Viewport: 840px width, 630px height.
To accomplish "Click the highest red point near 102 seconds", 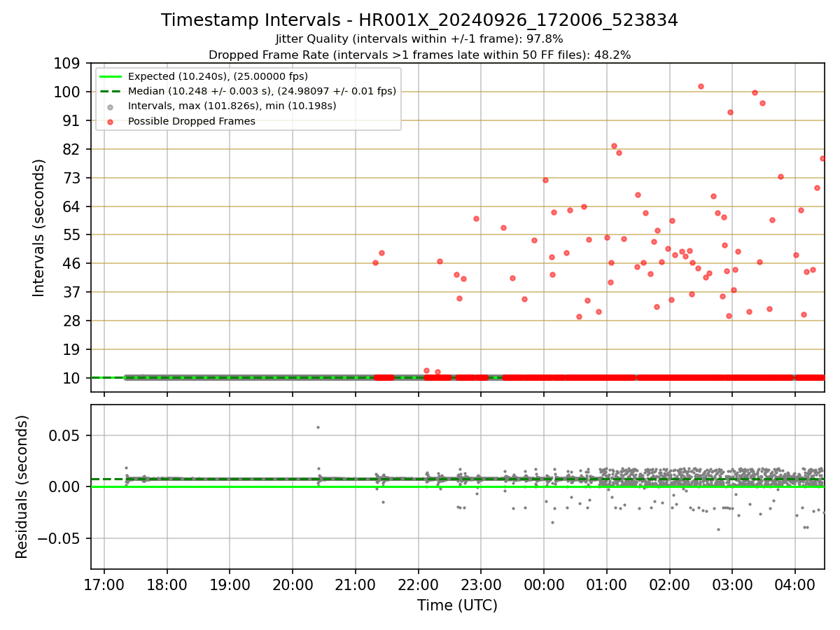I will click(x=701, y=86).
